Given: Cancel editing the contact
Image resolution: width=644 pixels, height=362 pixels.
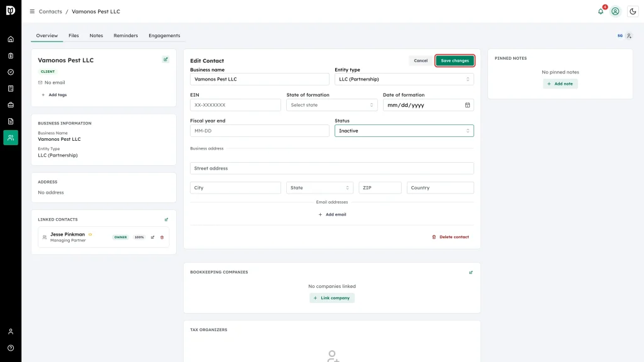Looking at the screenshot, I should (421, 61).
